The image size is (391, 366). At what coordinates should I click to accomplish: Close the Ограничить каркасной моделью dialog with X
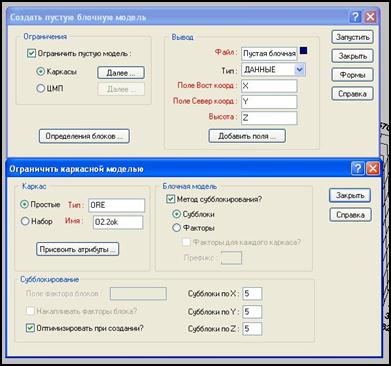click(372, 169)
